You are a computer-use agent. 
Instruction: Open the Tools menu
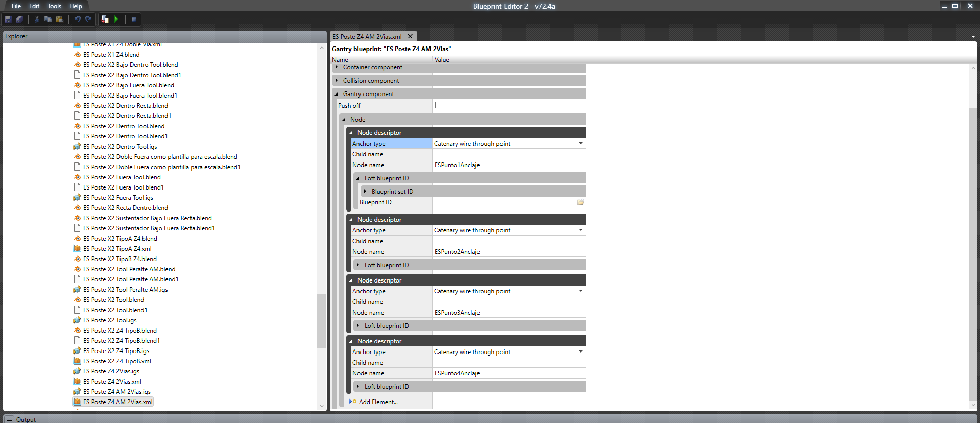click(54, 6)
